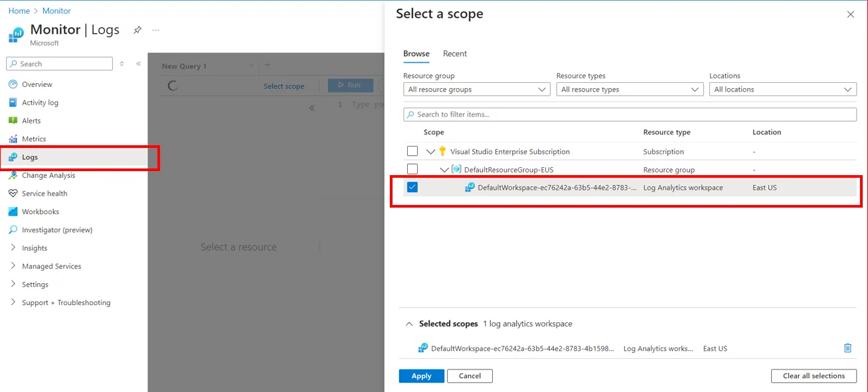Check the DefaultResourceGroup-EUS checkbox
This screenshot has width=868, height=392.
tap(412, 169)
